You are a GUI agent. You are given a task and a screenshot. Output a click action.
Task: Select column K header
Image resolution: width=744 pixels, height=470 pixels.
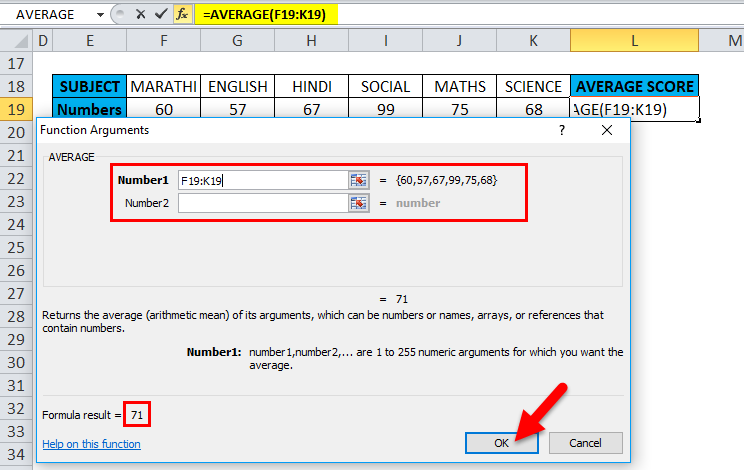pyautogui.click(x=533, y=41)
